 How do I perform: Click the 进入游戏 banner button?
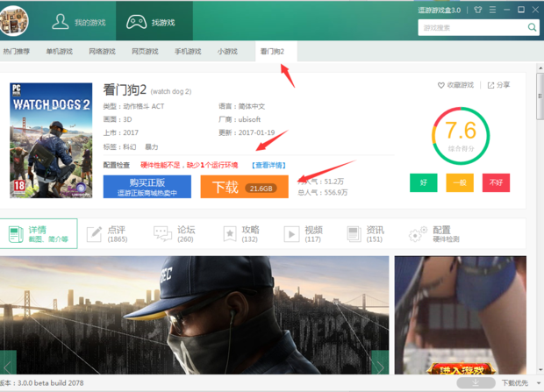pyautogui.click(x=461, y=369)
